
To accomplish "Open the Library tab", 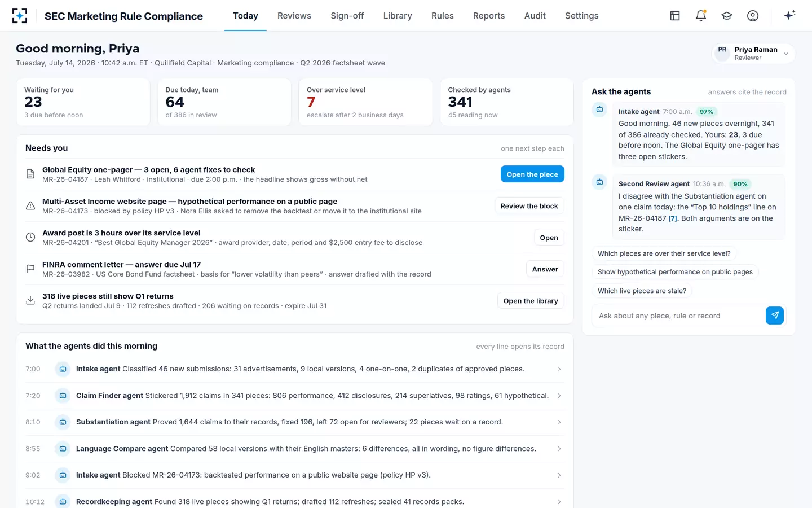I will 398,16.
